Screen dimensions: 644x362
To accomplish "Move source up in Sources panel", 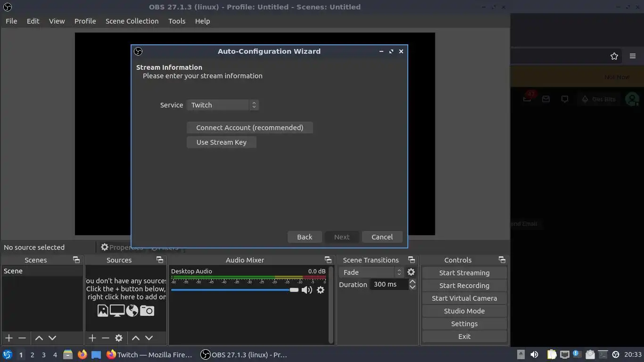I will pos(136,338).
